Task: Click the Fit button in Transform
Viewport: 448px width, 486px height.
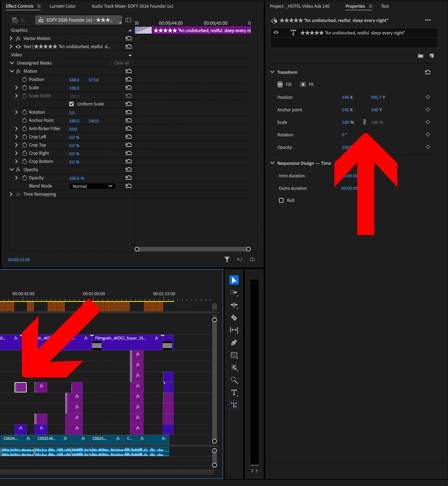Action: pos(307,84)
